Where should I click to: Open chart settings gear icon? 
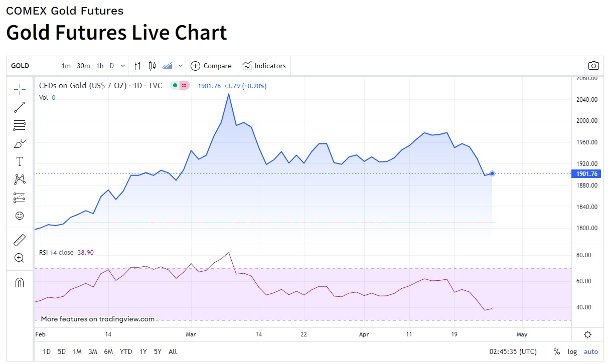[587, 335]
